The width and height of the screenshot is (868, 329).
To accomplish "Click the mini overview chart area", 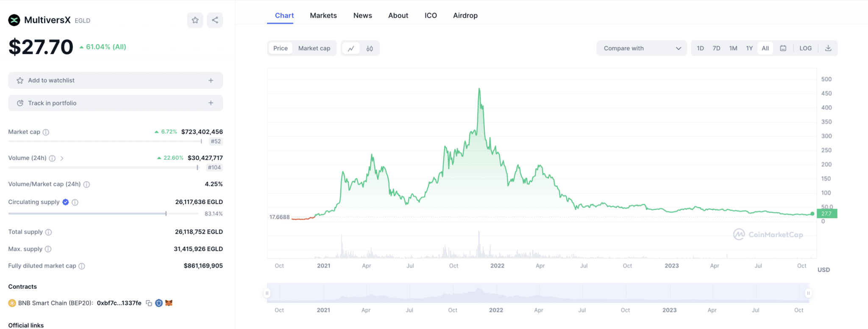I will point(537,293).
